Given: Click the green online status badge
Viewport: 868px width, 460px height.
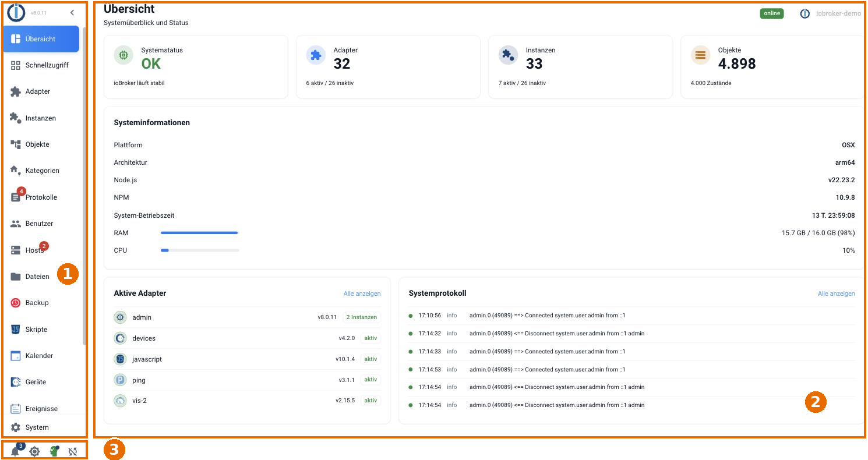Looking at the screenshot, I should pyautogui.click(x=772, y=13).
